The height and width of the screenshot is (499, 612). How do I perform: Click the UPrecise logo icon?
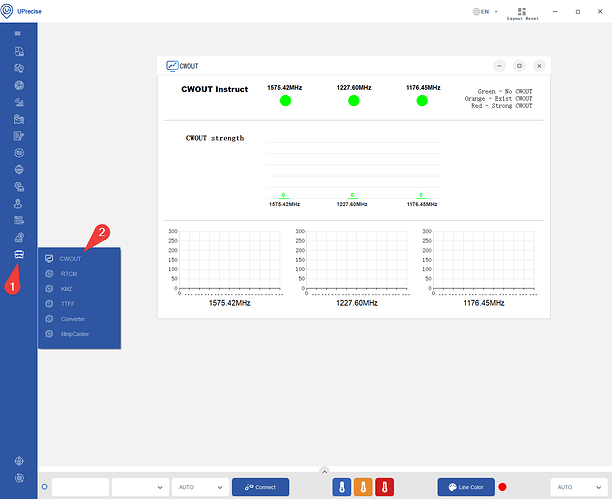pos(9,12)
